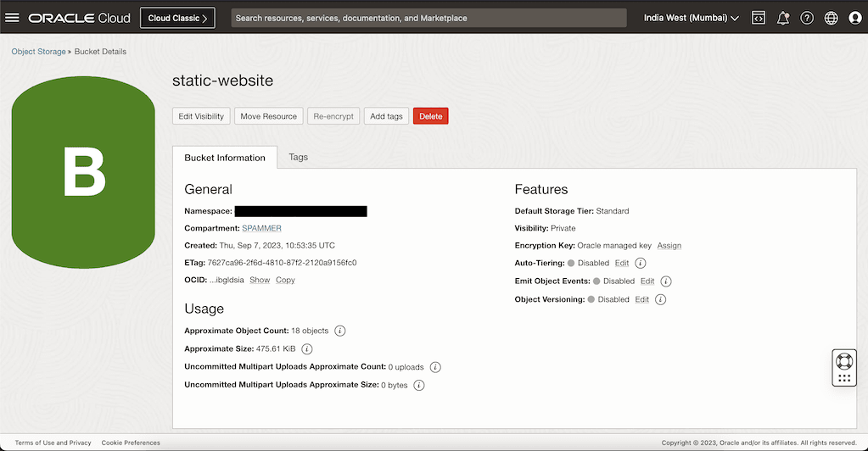Open the support lifebuoy help widget
Screen dimensions: 868x451
(x=844, y=367)
